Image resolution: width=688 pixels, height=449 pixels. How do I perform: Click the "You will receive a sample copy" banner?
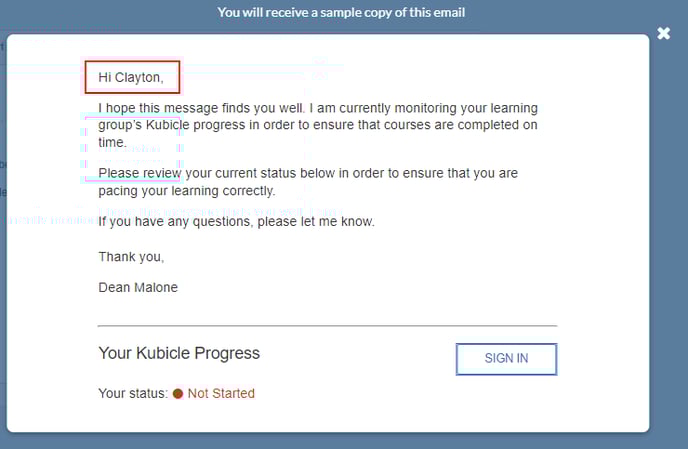coord(341,12)
